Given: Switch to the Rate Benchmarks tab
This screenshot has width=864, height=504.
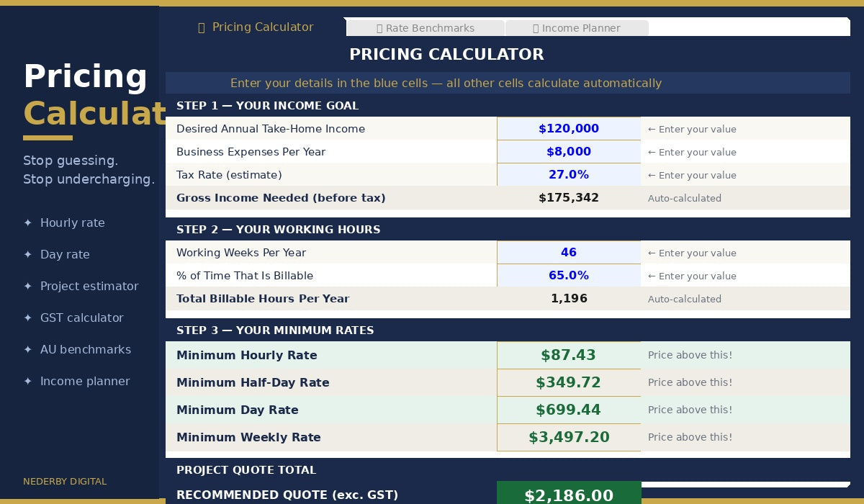Looking at the screenshot, I should tap(426, 28).
